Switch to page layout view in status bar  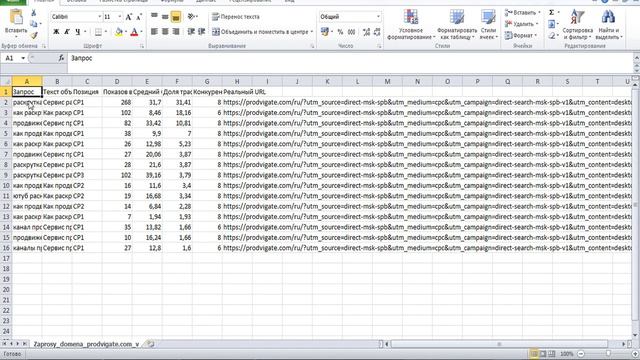(x=543, y=354)
